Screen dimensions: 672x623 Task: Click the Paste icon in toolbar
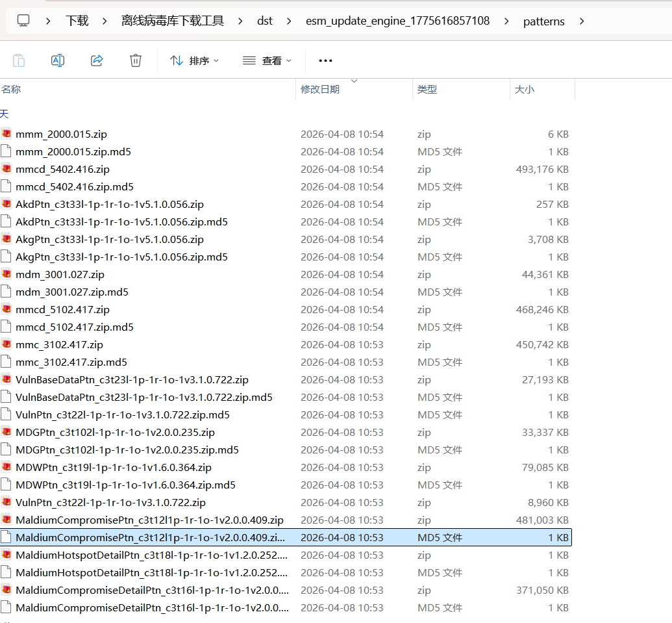coord(19,60)
